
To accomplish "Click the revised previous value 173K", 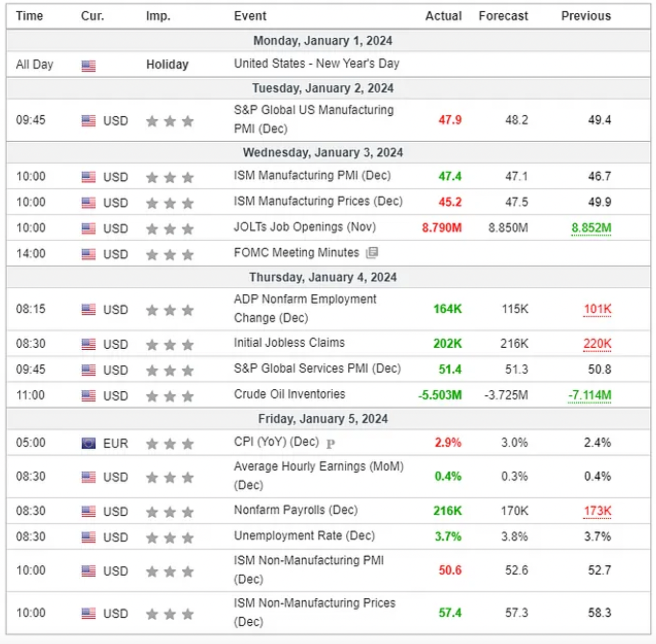I will coord(598,511).
